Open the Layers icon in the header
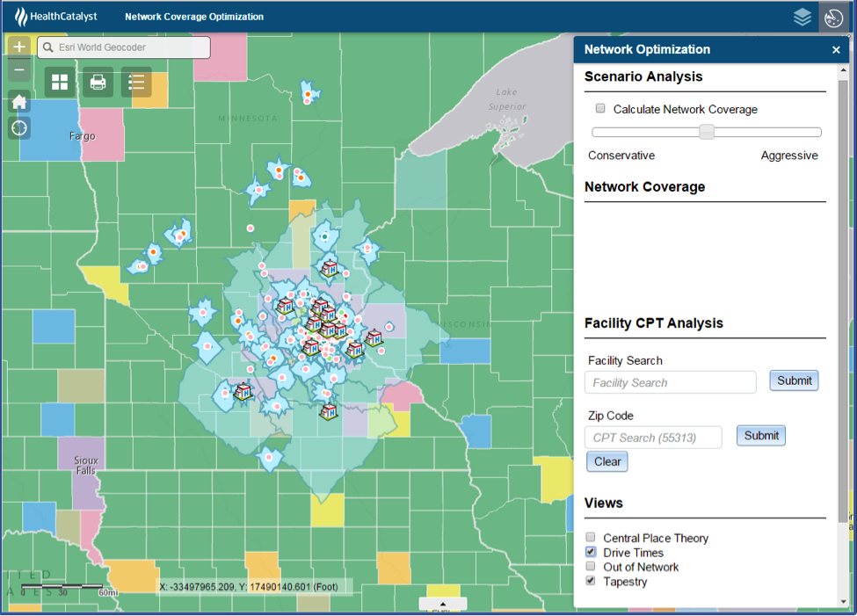This screenshot has height=616, width=857. pos(802,16)
